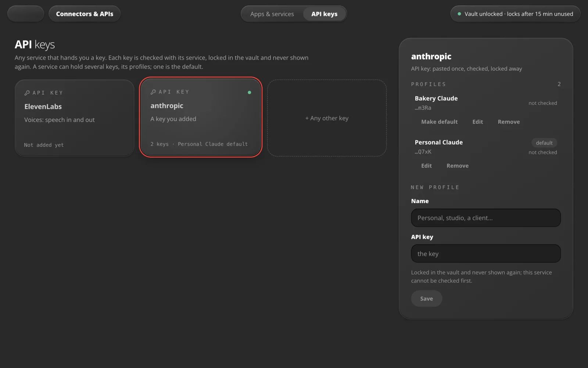Click 'A key you added' description

173,119
